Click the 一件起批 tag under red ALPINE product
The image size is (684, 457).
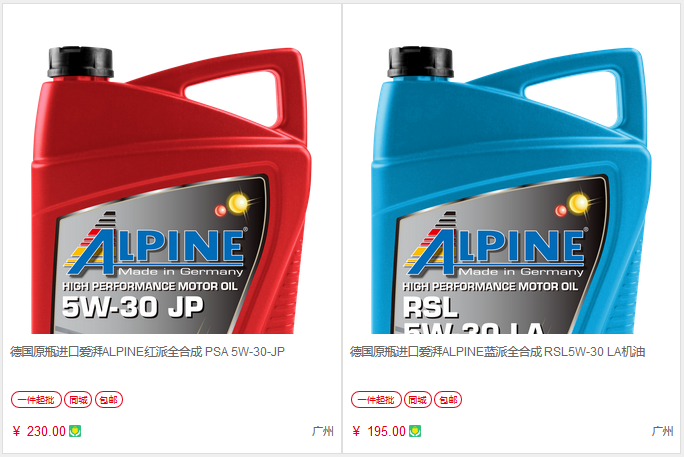(x=36, y=399)
